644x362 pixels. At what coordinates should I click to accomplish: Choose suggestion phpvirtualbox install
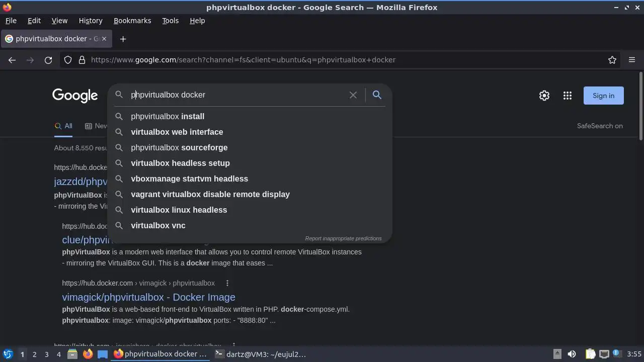250,116
